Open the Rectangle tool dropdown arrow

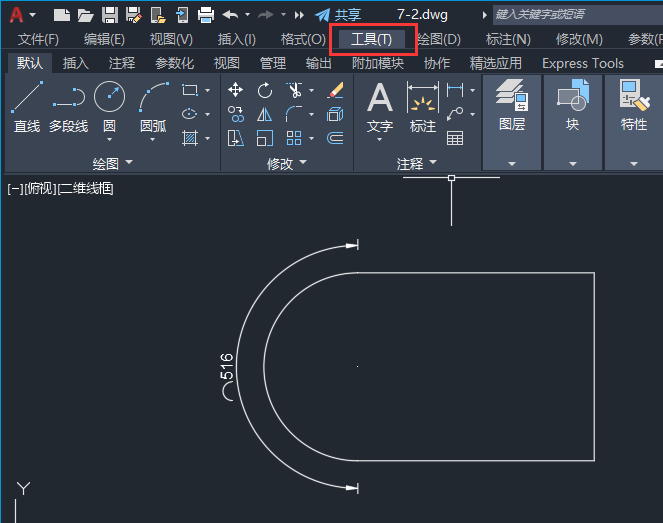tap(207, 90)
